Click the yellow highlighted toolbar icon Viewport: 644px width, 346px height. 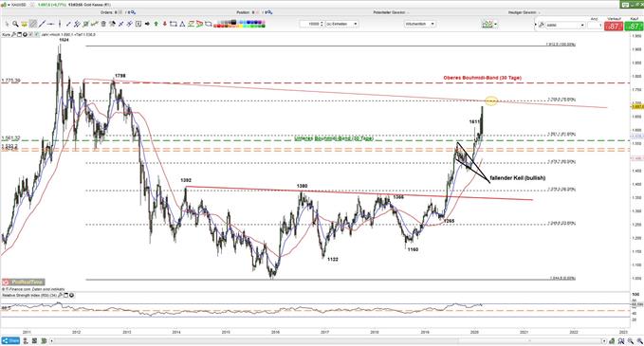pos(25,24)
